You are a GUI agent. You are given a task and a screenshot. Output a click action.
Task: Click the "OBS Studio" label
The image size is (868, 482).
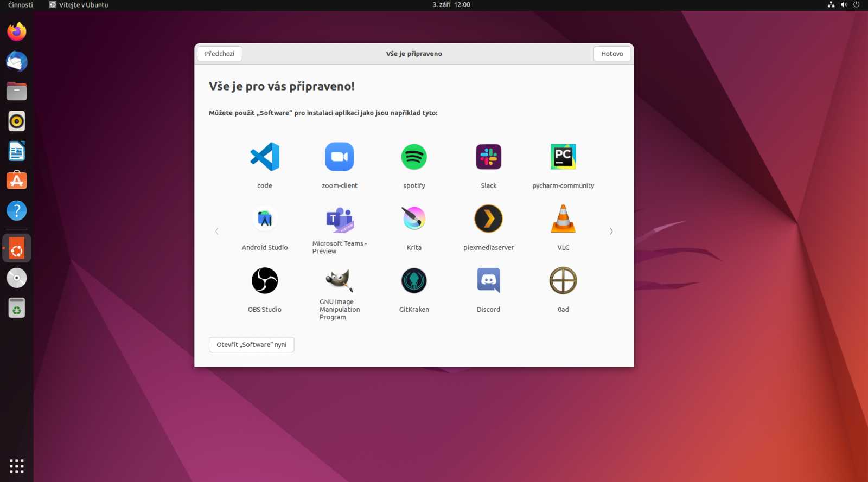tap(265, 309)
